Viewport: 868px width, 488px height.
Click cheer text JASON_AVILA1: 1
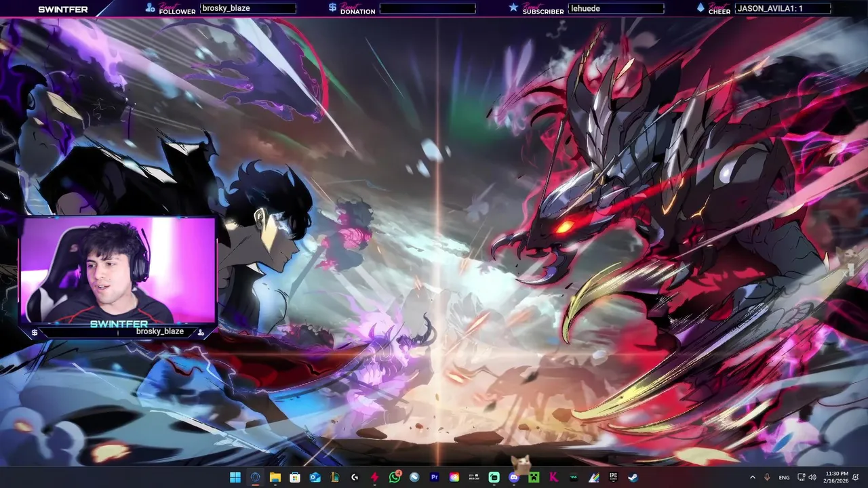click(x=770, y=9)
